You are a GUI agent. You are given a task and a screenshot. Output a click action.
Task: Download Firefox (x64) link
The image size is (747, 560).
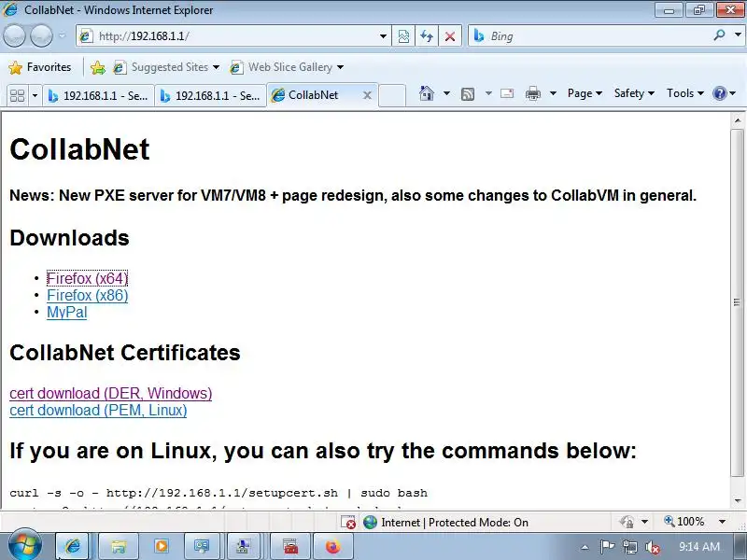87,278
